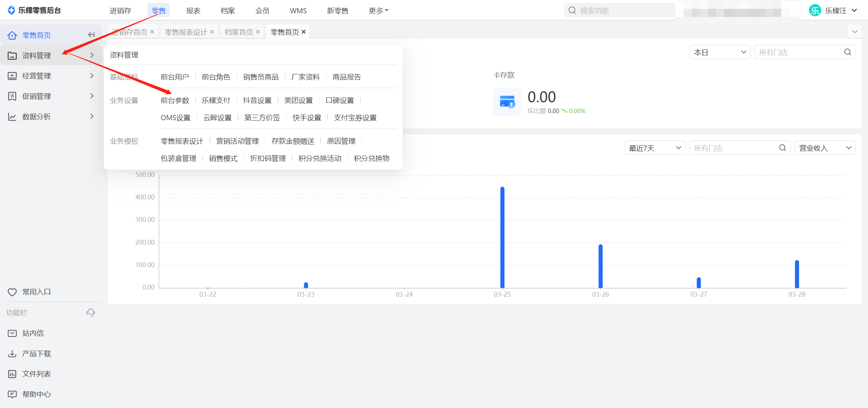Click the 文件列表 file icon
Viewport: 868px width, 408px height.
(x=12, y=374)
